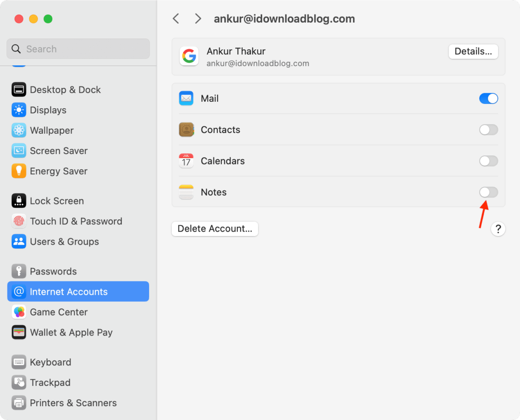Click the Wallet & Apple Pay icon
520x420 pixels.
click(19, 333)
